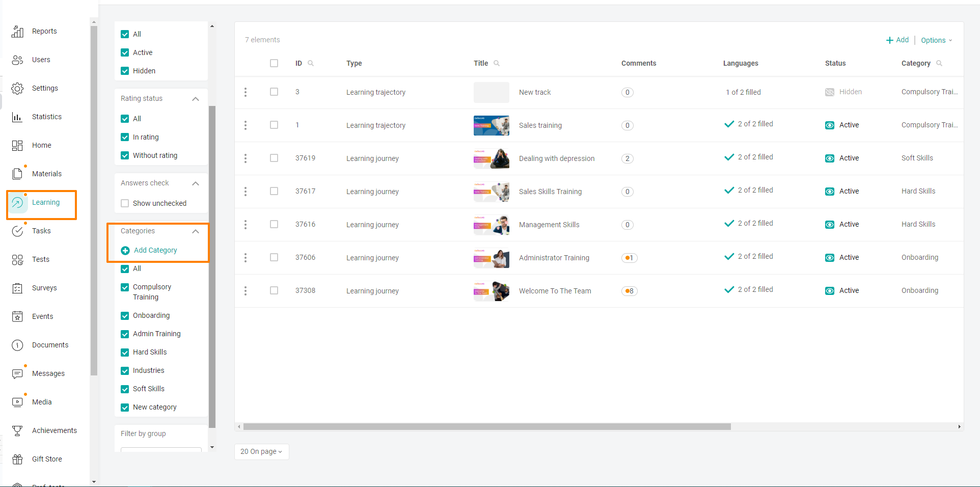
Task: Click the Title column search icon
Action: (497, 63)
